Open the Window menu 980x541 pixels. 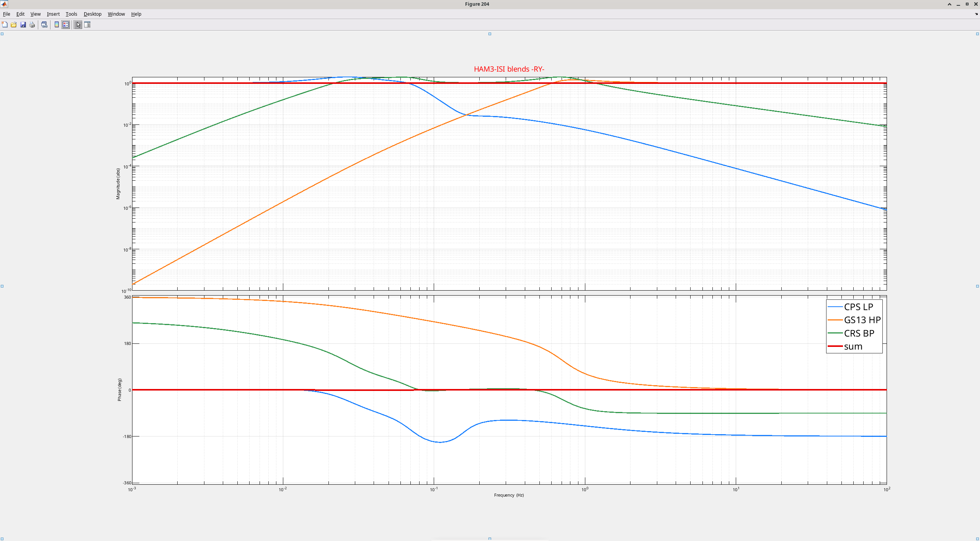coord(116,14)
